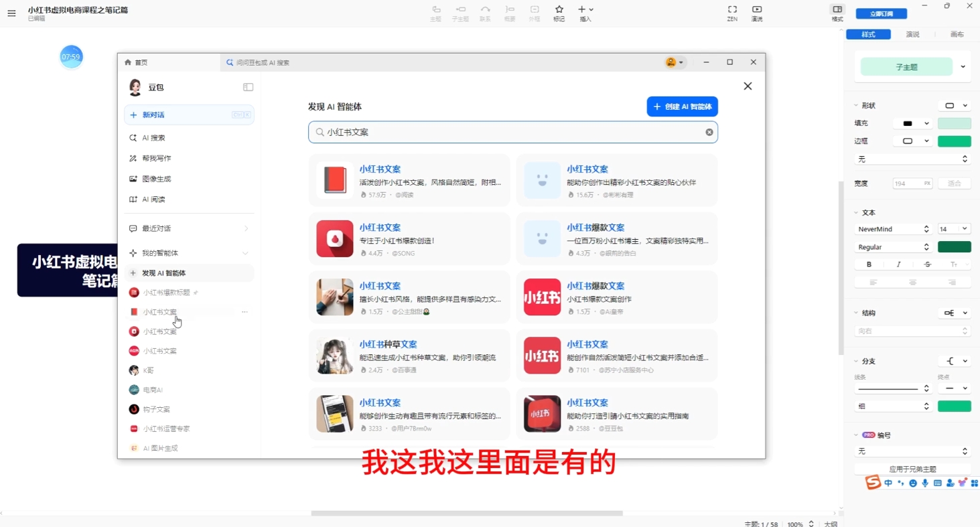Open the 边框 border style dropdown
The image size is (980, 527).
[x=912, y=141]
